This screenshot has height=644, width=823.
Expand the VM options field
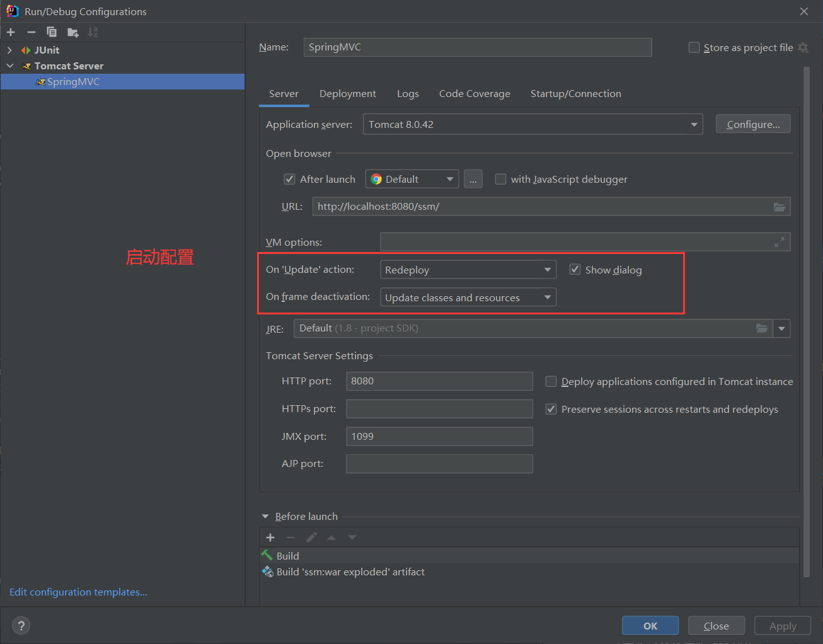tap(780, 242)
